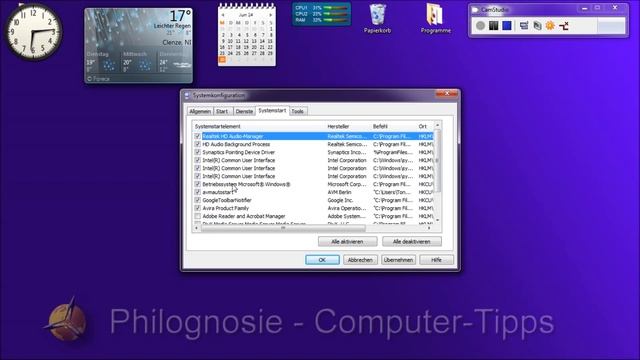The width and height of the screenshot is (640, 360).
Task: Click the Alle aktivieren button
Action: click(x=347, y=242)
